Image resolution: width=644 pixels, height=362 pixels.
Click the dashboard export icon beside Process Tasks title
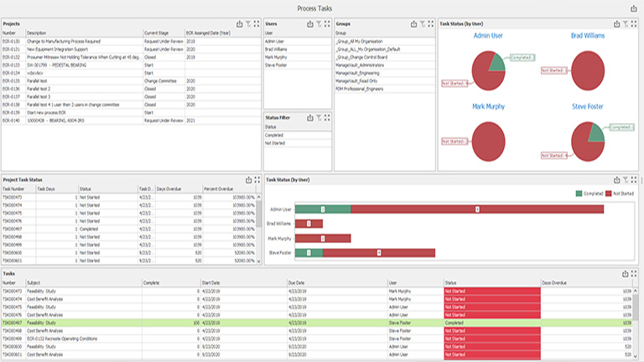pos(633,8)
